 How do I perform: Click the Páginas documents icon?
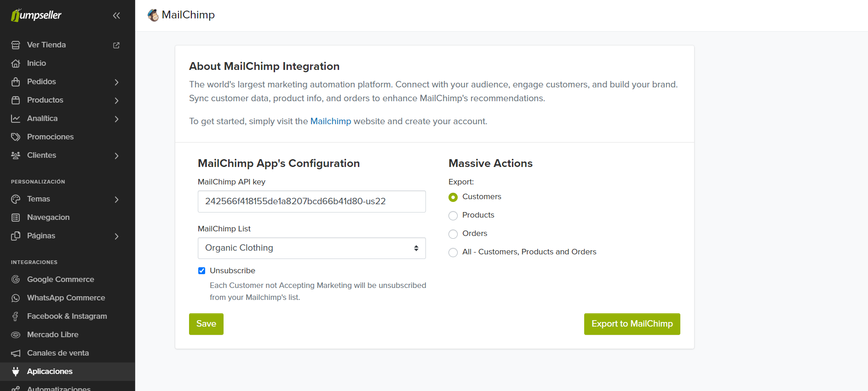(x=16, y=236)
